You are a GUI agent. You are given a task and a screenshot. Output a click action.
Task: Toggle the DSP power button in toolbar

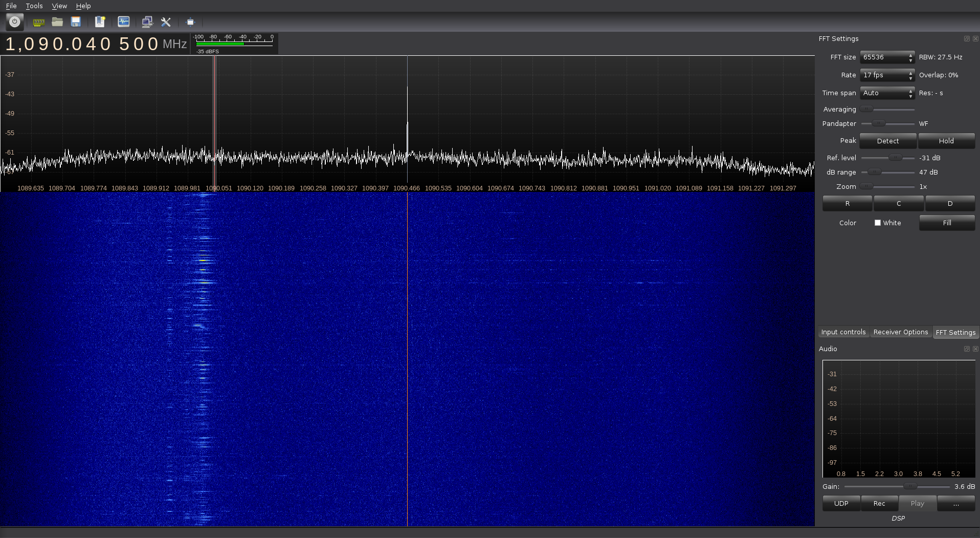click(14, 21)
